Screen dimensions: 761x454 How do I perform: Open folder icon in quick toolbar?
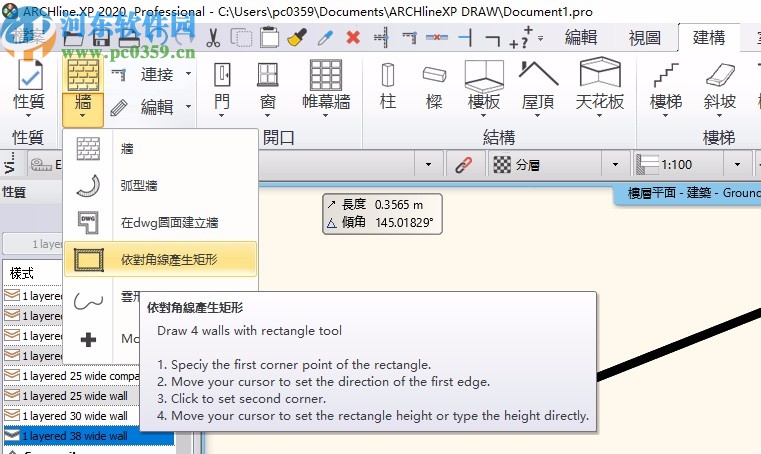73,38
